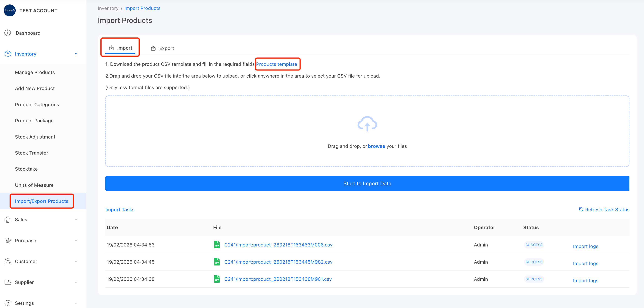
Task: Click the Supplier sidebar icon
Action: 8,282
